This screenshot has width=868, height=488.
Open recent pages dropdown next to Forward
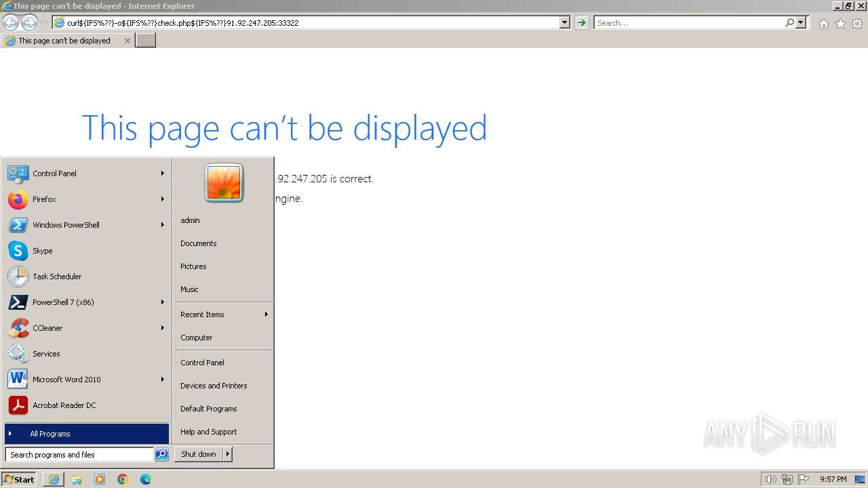point(44,23)
